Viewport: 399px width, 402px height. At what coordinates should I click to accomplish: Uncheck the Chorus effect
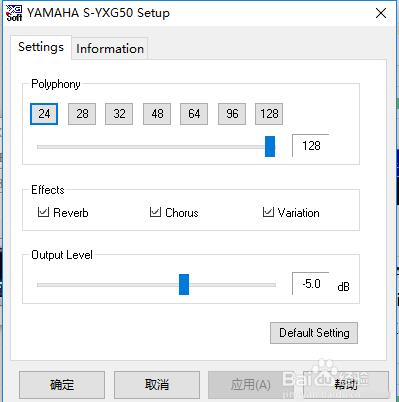[155, 212]
